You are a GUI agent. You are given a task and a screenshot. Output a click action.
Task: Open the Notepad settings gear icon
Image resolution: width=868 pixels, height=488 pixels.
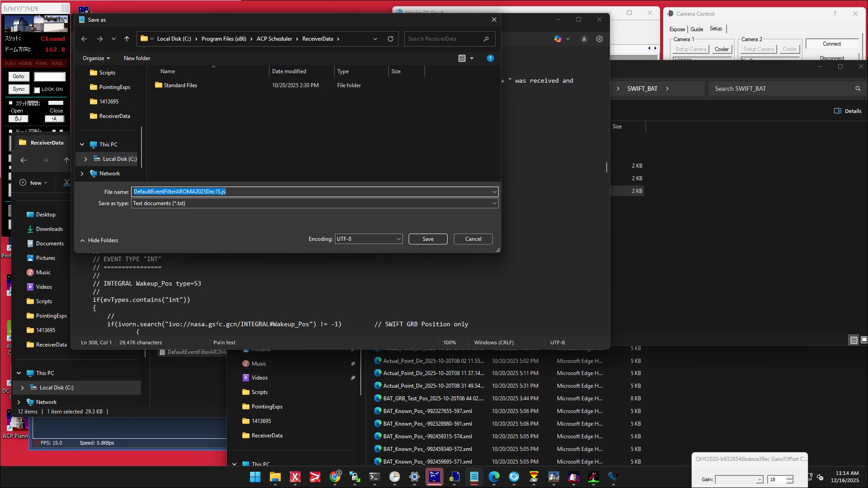(x=599, y=39)
